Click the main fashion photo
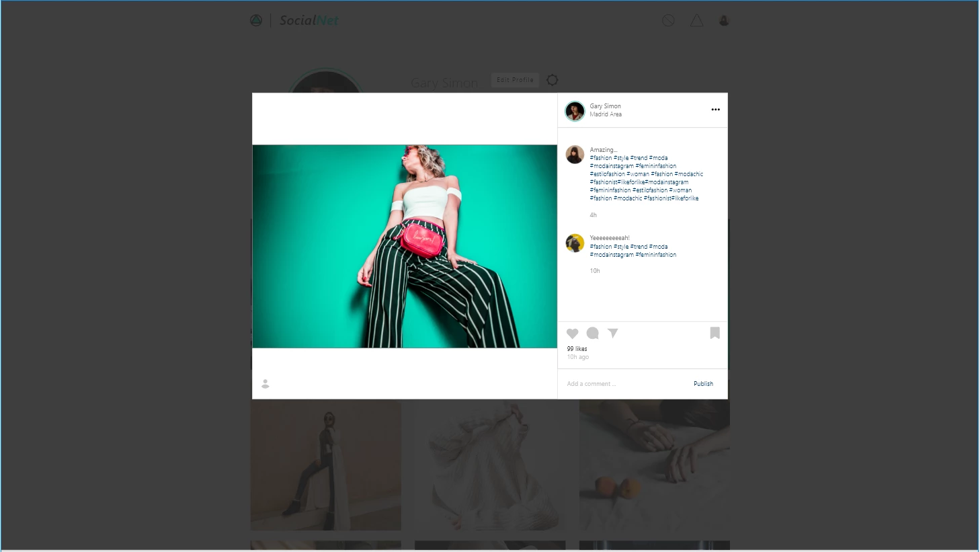 tap(405, 247)
